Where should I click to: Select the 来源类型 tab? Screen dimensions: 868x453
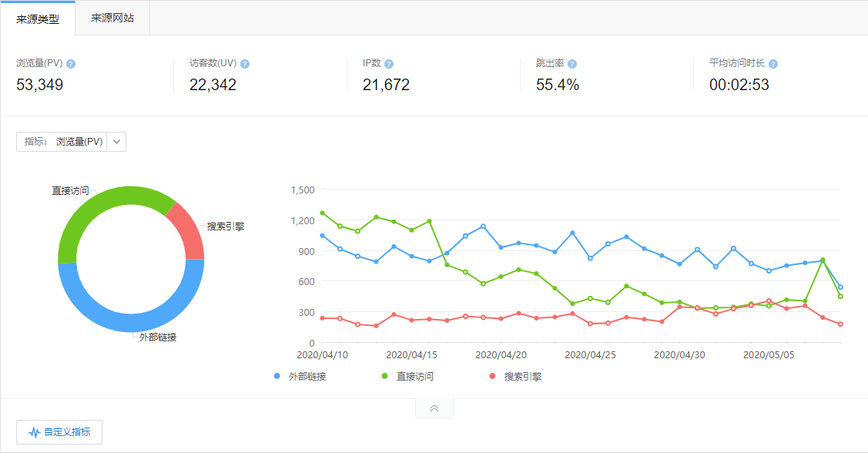click(x=37, y=18)
